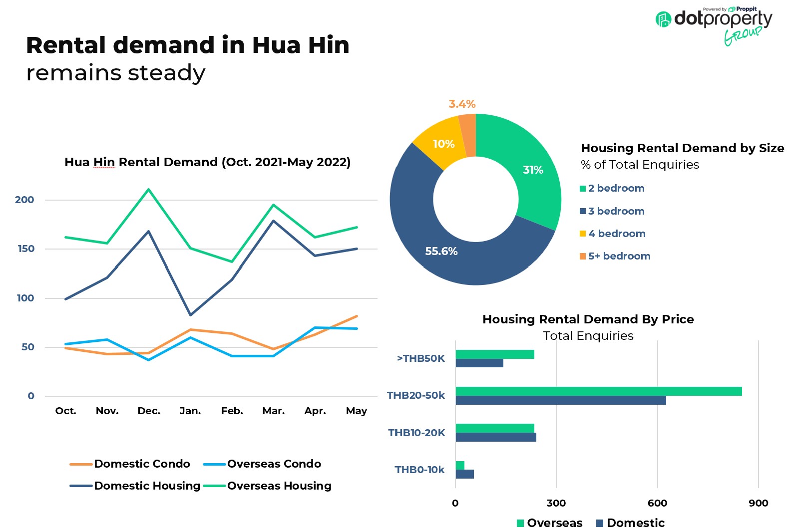This screenshot has height=532, width=790.
Task: Click the '3.4%' label above the donut chart
Action: [x=462, y=104]
